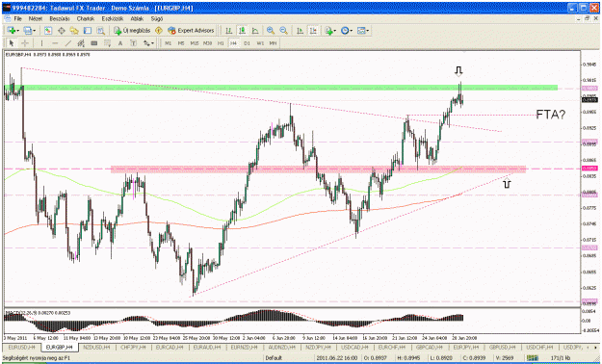Expand the profiles dropdown arrow

point(34,31)
